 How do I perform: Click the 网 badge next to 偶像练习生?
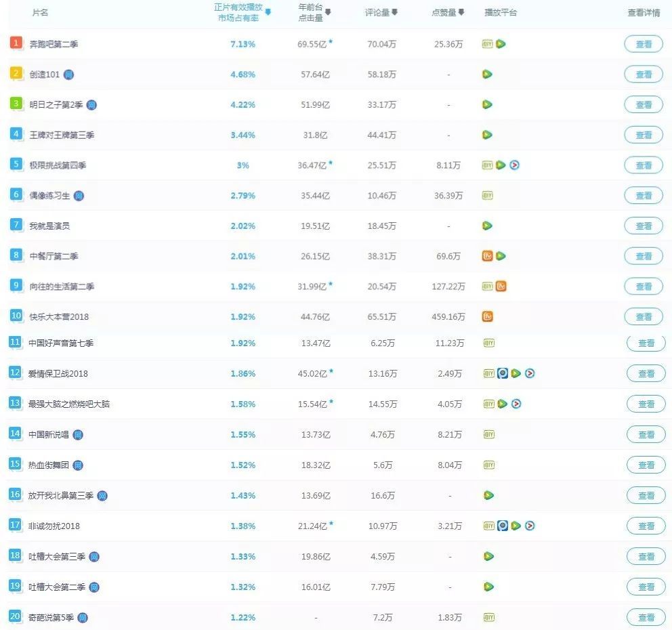(x=79, y=196)
